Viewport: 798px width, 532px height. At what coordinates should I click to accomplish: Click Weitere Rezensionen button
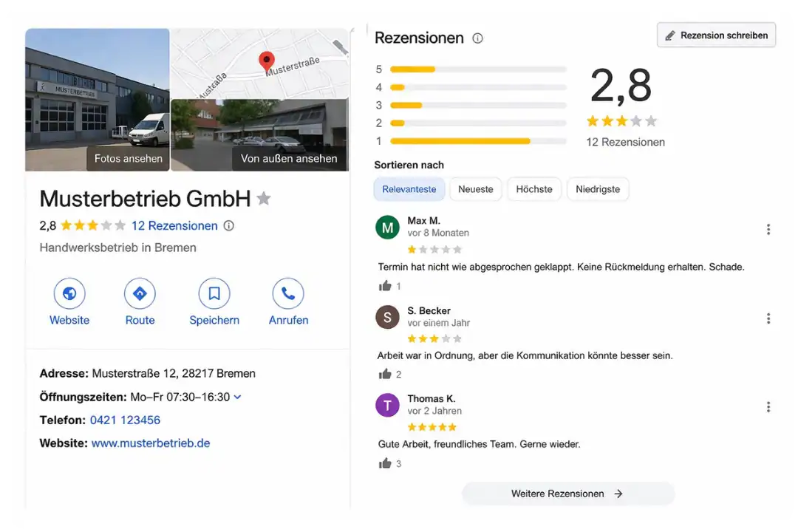pyautogui.click(x=568, y=494)
